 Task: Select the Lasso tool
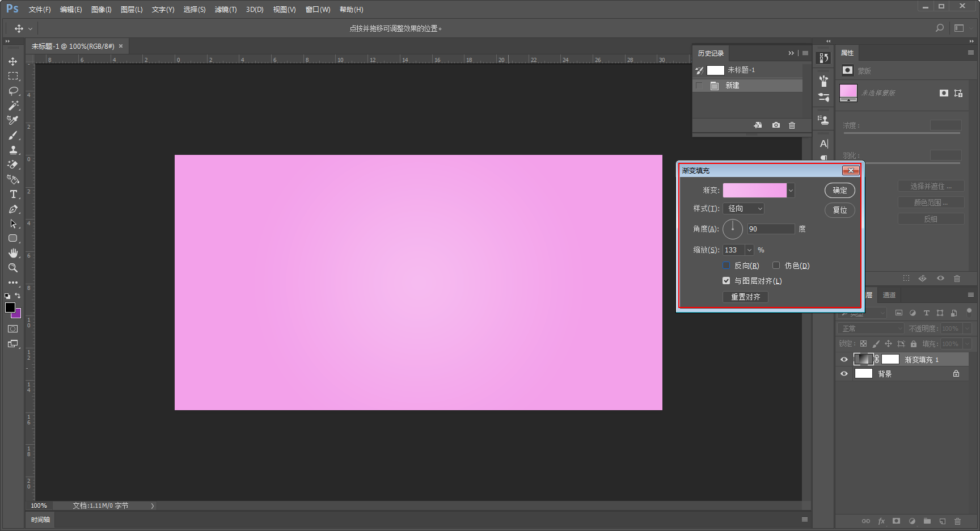click(13, 91)
